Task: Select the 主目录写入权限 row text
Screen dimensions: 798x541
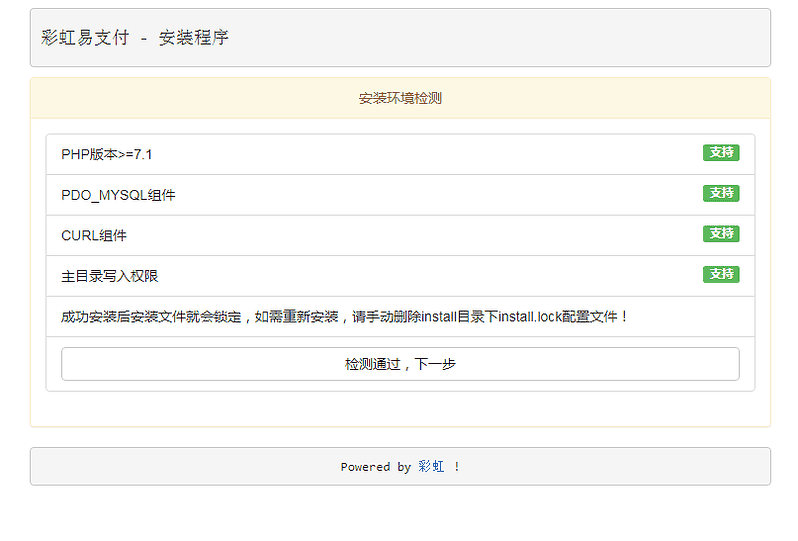Action: tap(109, 276)
